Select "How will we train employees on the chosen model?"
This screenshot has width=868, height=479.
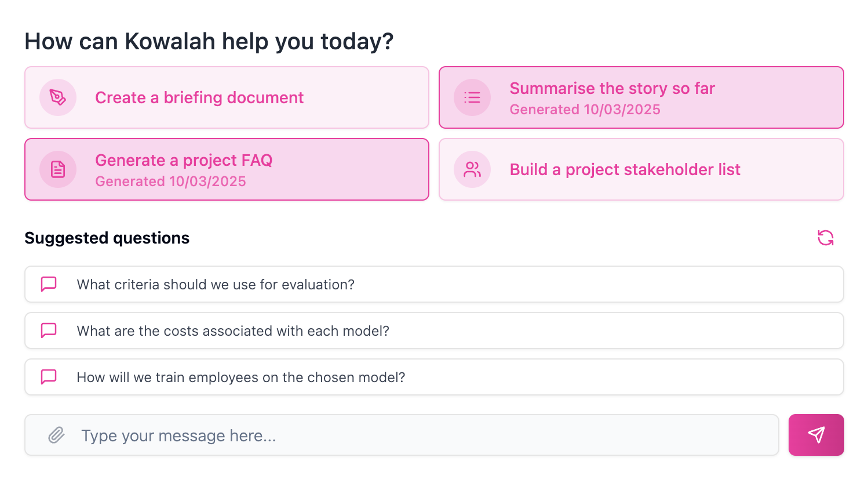point(241,377)
